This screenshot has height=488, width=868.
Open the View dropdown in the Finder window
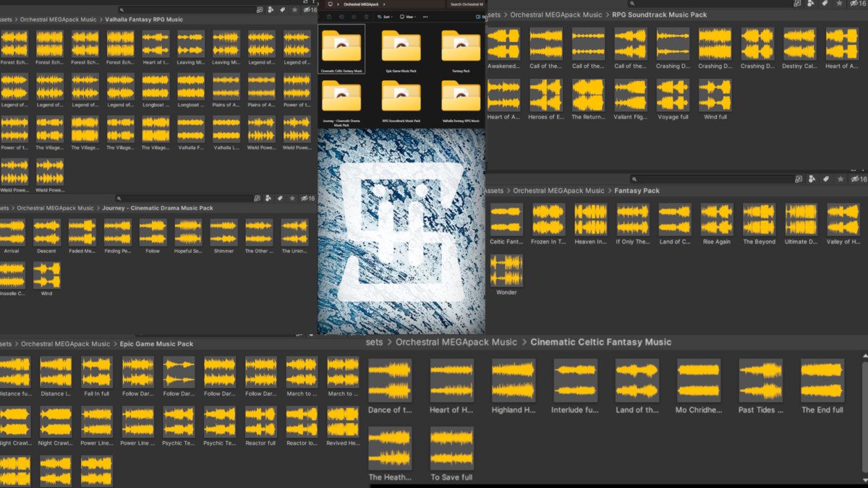tap(409, 17)
